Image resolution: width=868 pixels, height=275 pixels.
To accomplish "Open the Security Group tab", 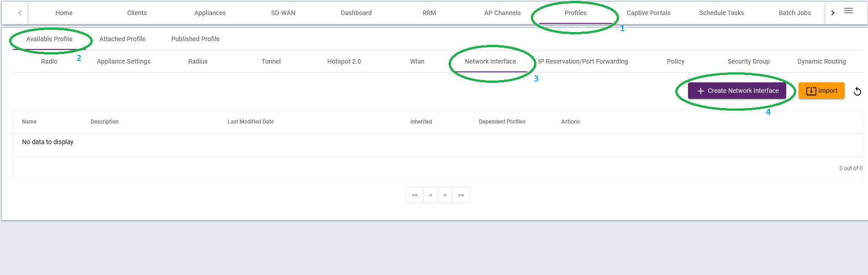I will (749, 61).
